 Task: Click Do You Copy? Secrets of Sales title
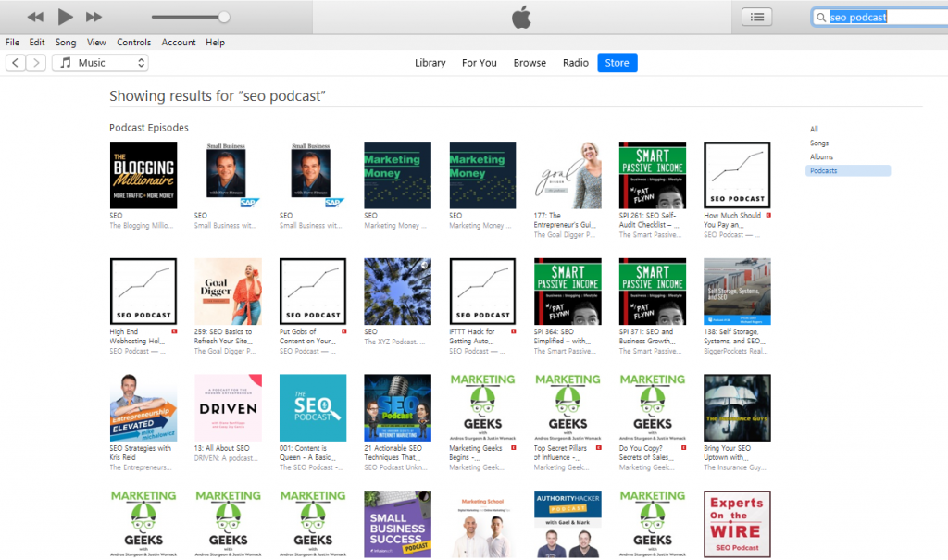tap(647, 453)
